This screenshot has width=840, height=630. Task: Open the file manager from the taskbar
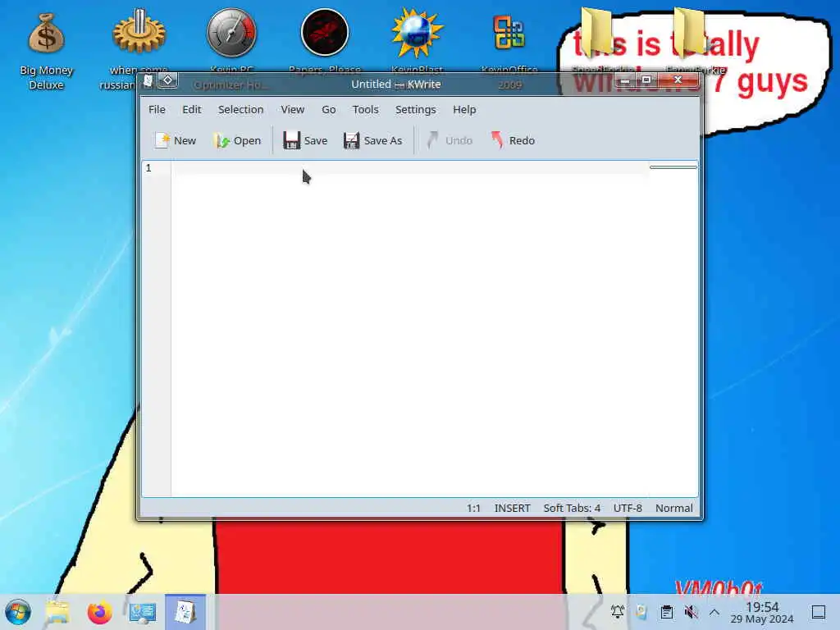tap(57, 612)
